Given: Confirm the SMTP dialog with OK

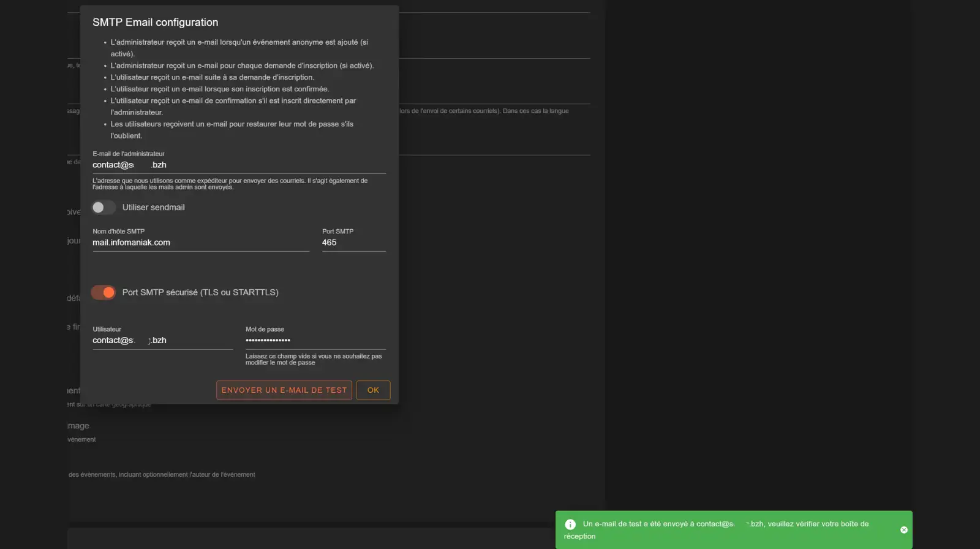Looking at the screenshot, I should [373, 390].
